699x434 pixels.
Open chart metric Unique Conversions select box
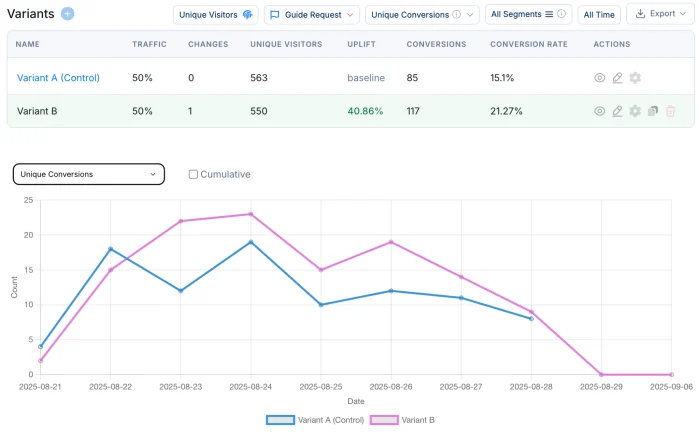coord(89,174)
